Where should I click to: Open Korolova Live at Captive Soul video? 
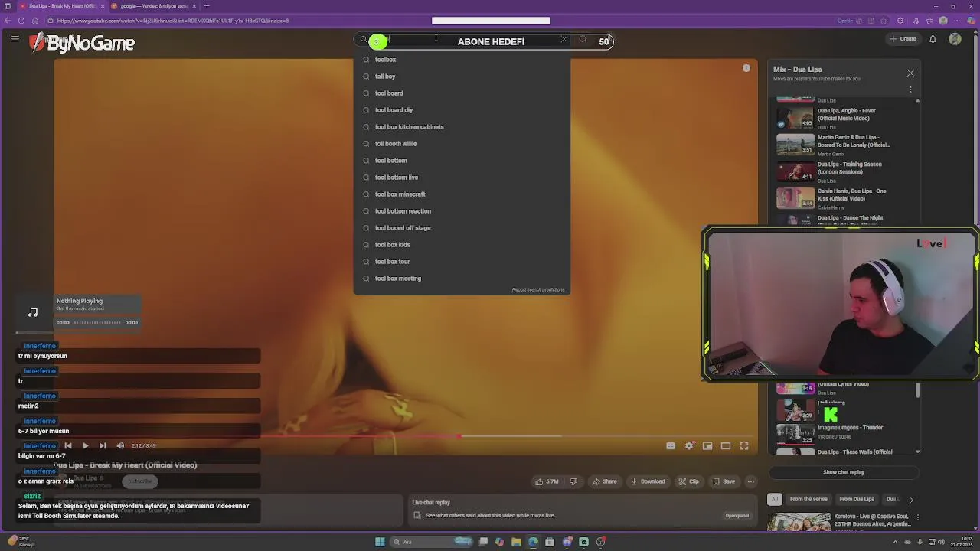840,521
